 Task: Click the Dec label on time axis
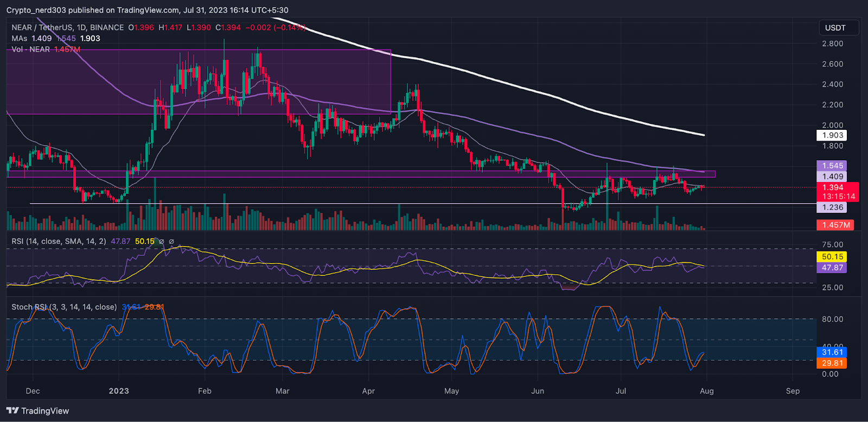click(x=33, y=391)
